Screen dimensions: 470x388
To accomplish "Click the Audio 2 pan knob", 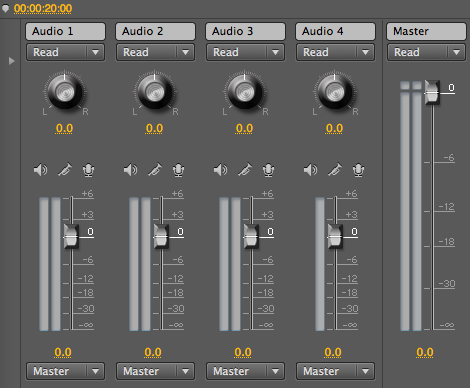I will tap(155, 91).
